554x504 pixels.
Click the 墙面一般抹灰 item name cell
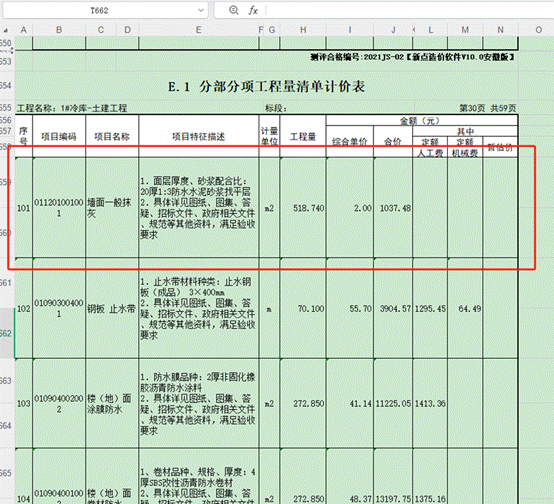tap(112, 208)
